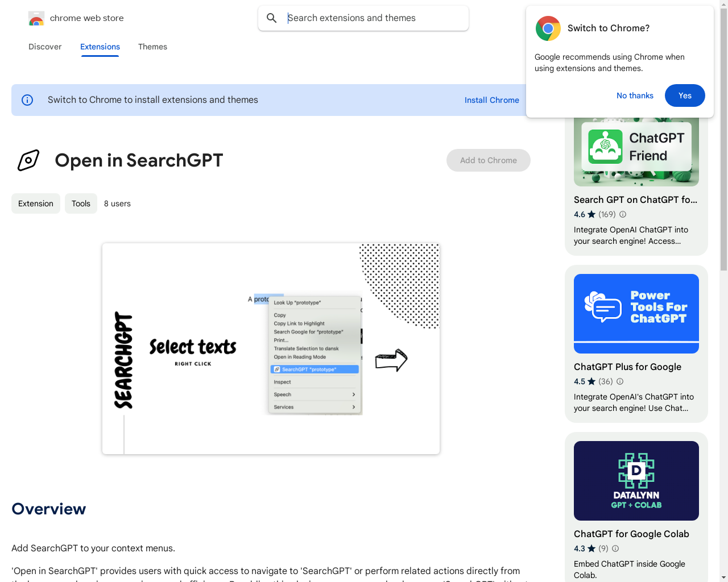Click the Open in SearchGPT extension icon
The height and width of the screenshot is (582, 728).
pyautogui.click(x=28, y=160)
